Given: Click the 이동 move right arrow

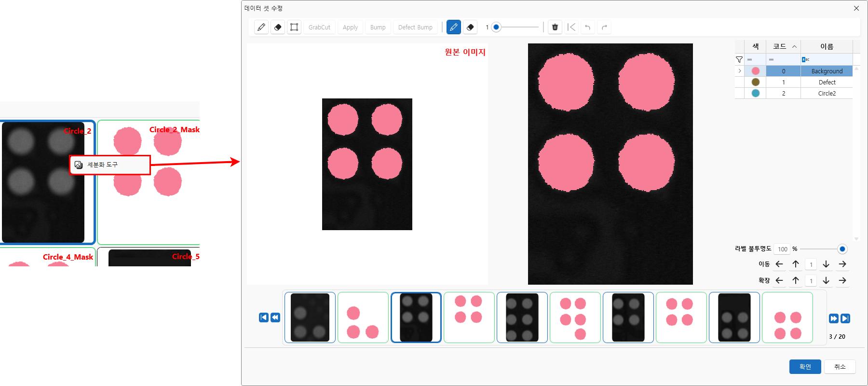Looking at the screenshot, I should click(842, 264).
